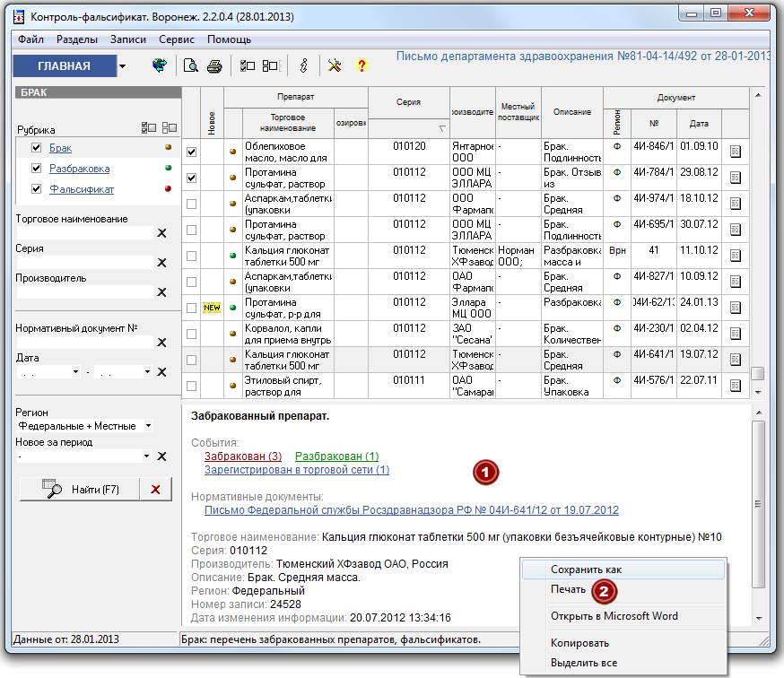Click the ГЛАВНАЯ button
The width and height of the screenshot is (784, 678).
pos(65,66)
